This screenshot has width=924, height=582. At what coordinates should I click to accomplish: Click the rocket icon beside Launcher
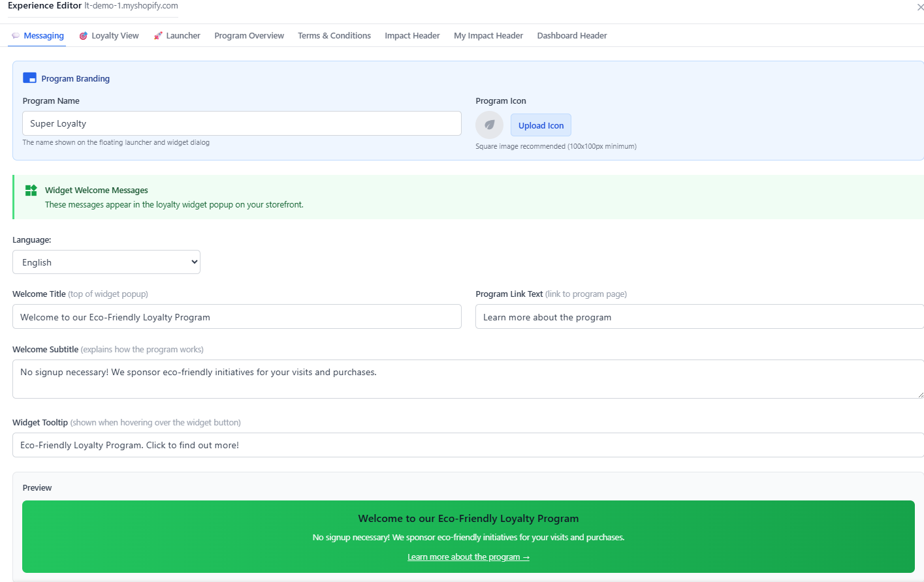158,36
